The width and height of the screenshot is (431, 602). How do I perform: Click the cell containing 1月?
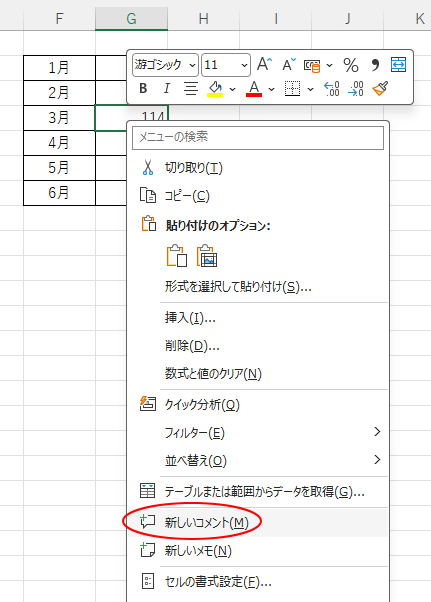(59, 68)
